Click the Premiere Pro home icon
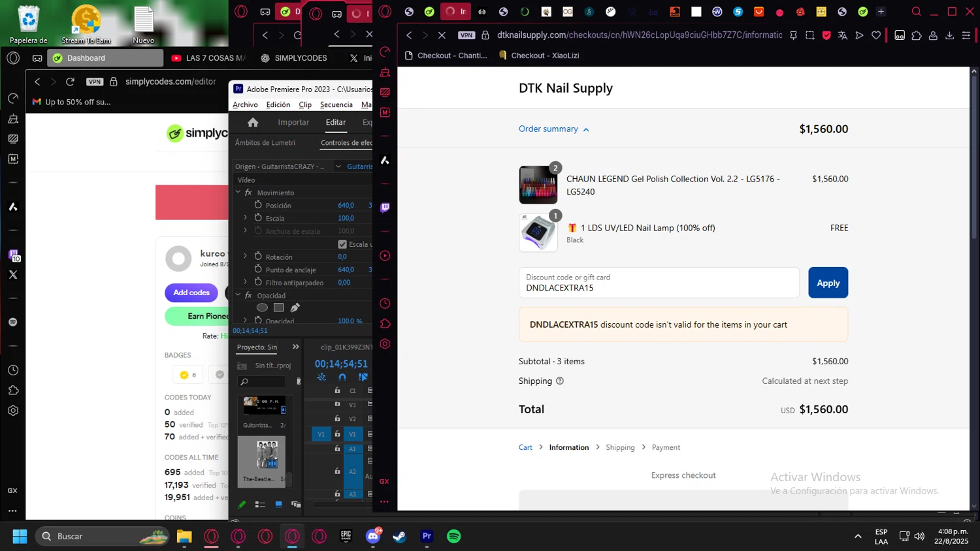 pos(253,122)
